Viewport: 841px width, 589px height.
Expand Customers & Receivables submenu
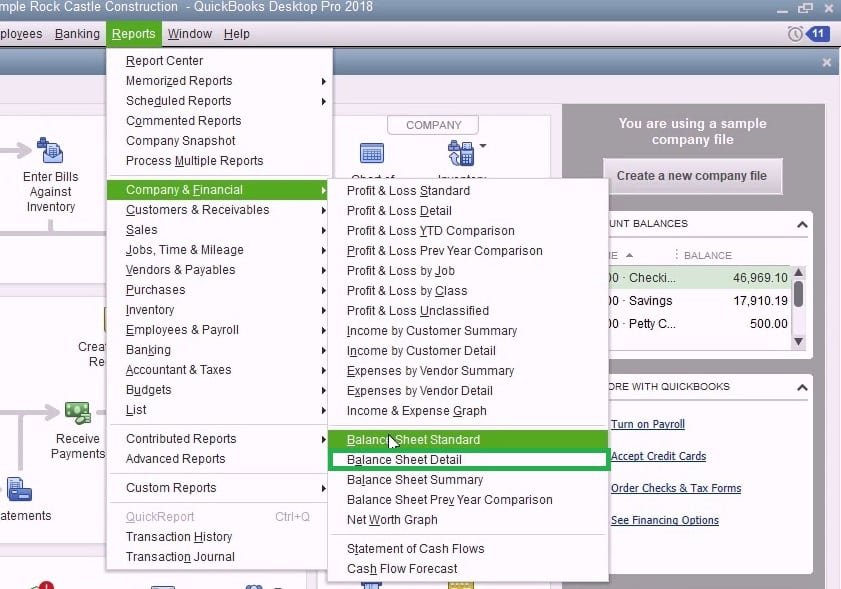323,210
